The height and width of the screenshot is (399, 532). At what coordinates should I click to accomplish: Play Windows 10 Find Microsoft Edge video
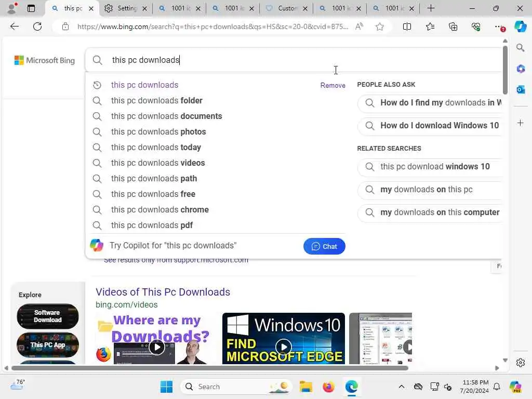[x=283, y=347]
